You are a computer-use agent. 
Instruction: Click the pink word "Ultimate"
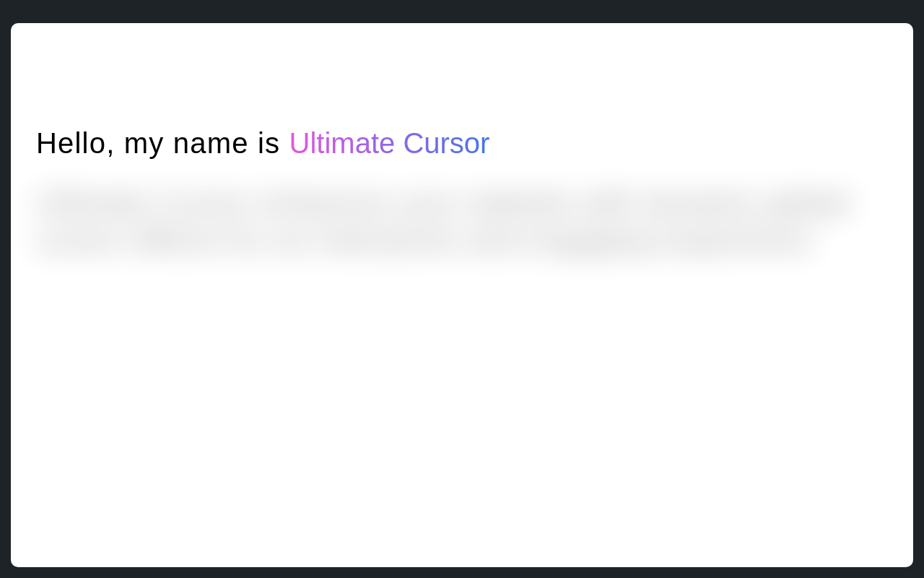click(x=341, y=144)
